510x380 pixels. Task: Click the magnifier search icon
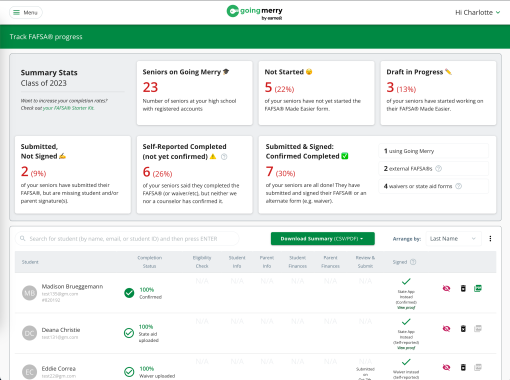pyautogui.click(x=23, y=239)
